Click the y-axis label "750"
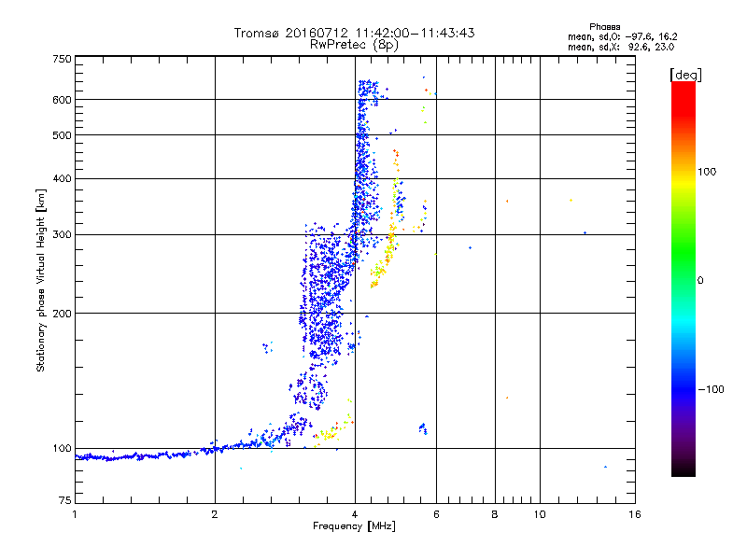Screen dimensions: 747x560 (x=62, y=59)
